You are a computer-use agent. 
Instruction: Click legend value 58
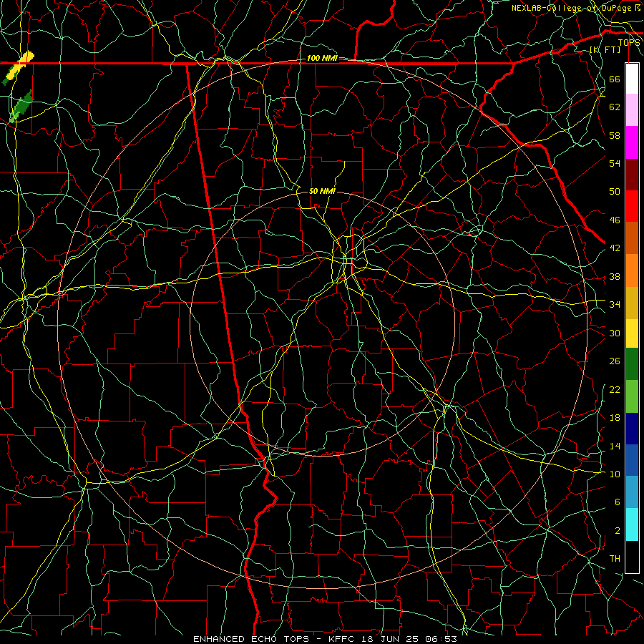pyautogui.click(x=615, y=135)
